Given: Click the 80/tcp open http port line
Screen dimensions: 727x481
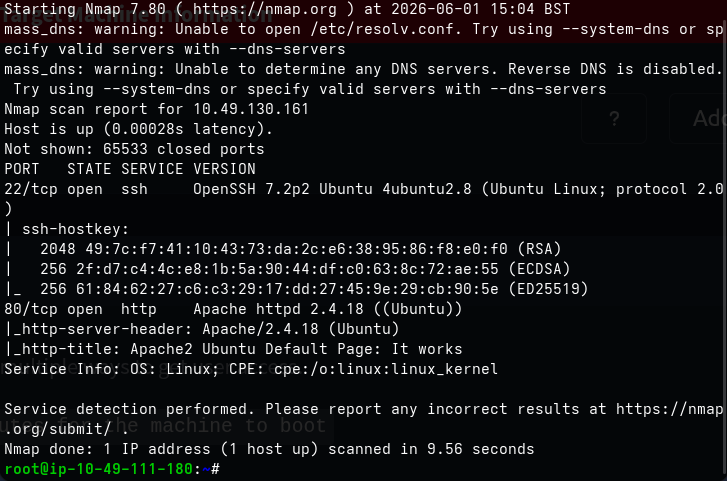Looking at the screenshot, I should [x=233, y=309].
